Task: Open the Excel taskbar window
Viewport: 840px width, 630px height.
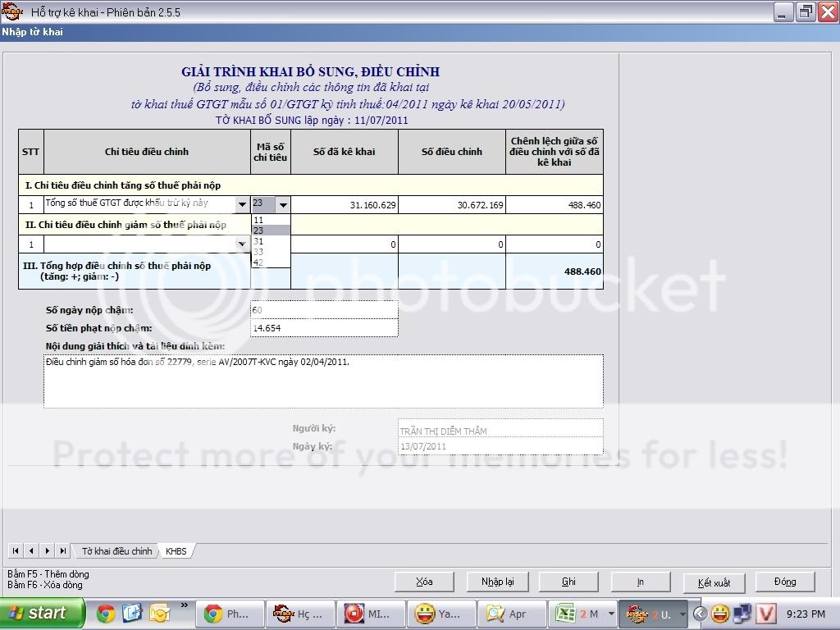Action: pyautogui.click(x=586, y=614)
